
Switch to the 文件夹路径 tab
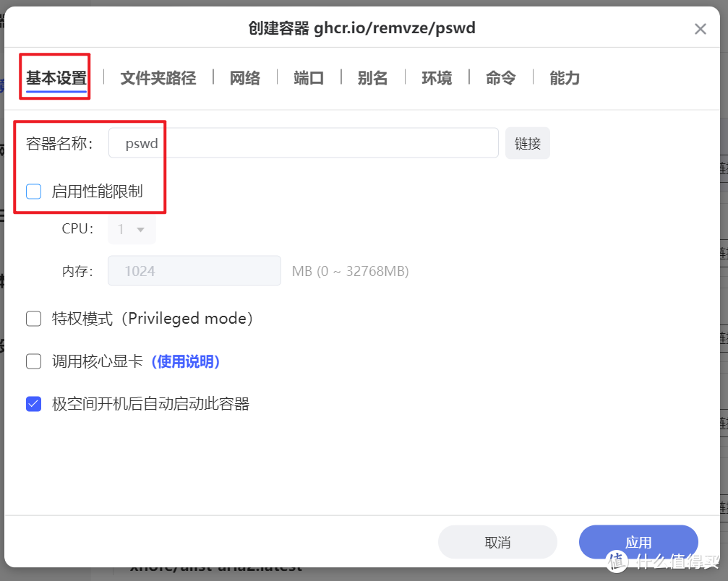coord(158,78)
